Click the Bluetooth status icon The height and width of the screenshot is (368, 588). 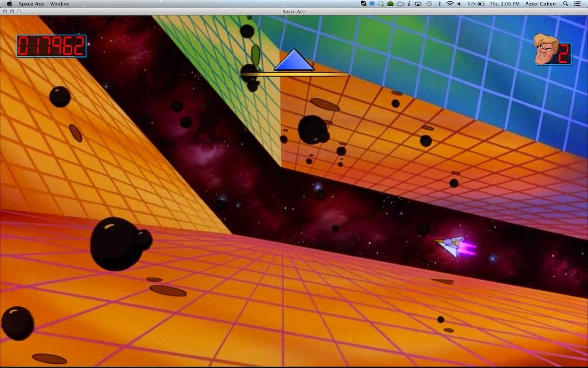coord(439,3)
